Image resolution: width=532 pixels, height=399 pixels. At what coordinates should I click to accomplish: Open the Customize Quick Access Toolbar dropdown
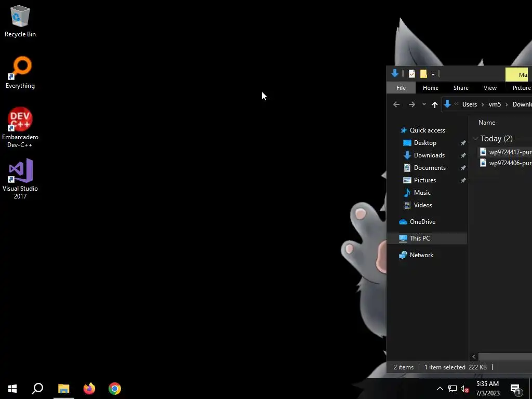point(433,74)
